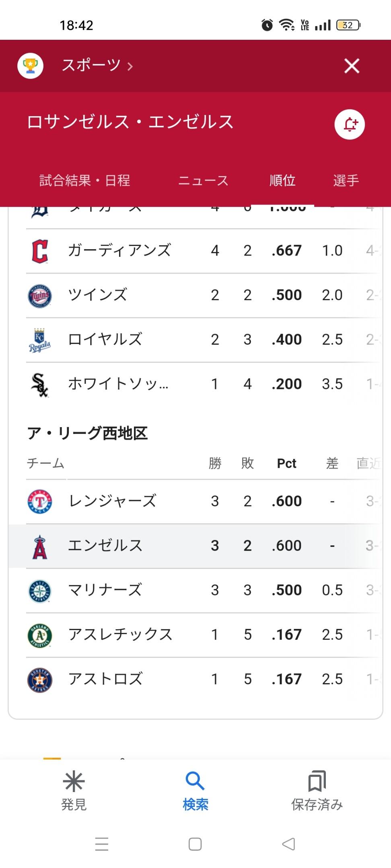Go to 保存済み saved items
The image size is (391, 868).
(317, 790)
